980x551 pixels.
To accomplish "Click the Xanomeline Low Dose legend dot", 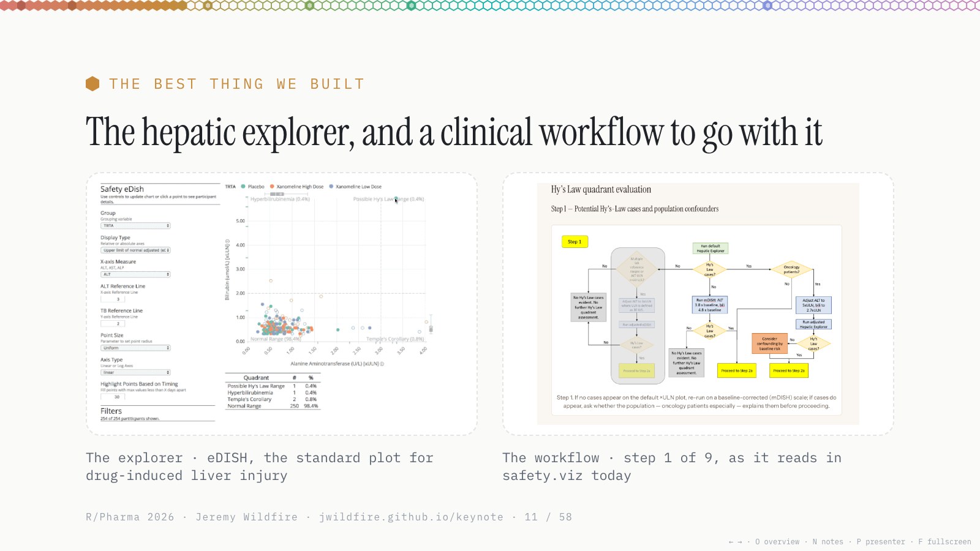I will click(331, 187).
